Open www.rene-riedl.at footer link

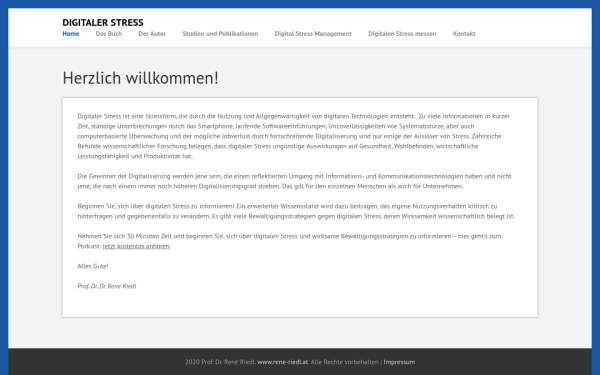(282, 362)
